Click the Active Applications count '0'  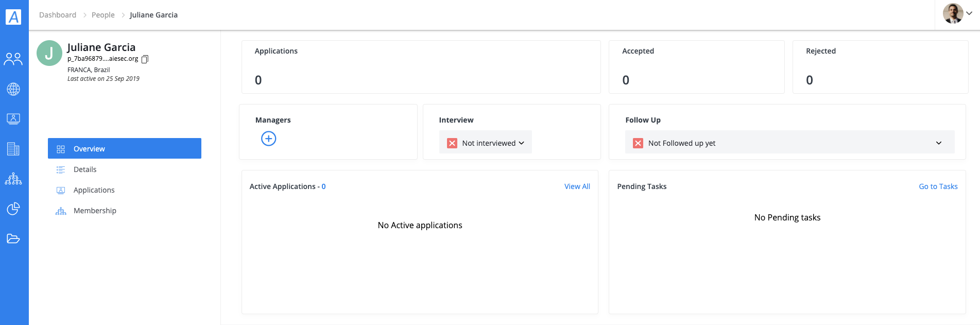tap(324, 186)
